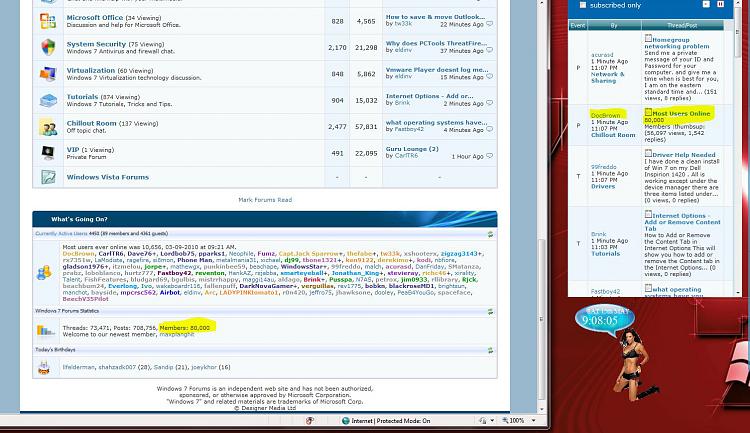
Task: Open the protected mode security dropdown arrow
Action: (x=492, y=421)
